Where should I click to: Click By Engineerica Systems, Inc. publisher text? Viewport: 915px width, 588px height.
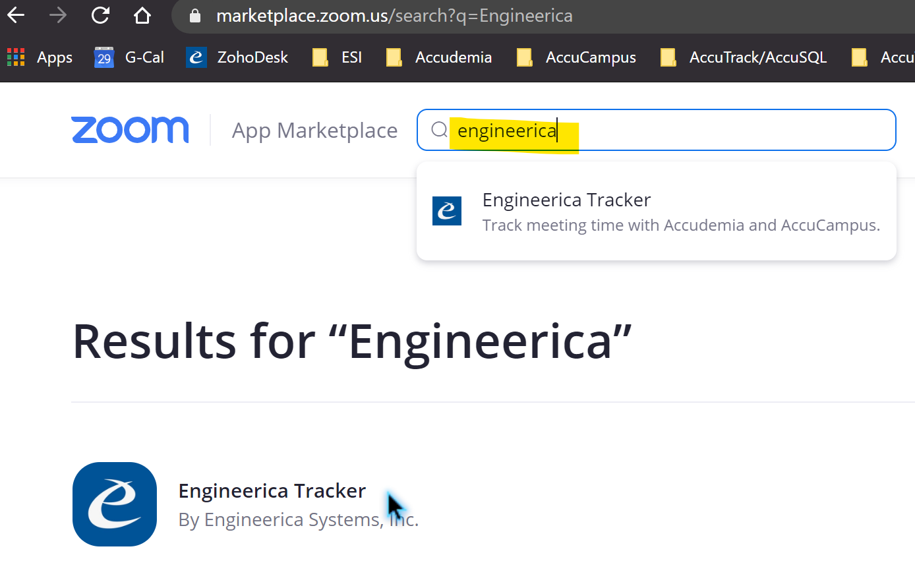299,520
